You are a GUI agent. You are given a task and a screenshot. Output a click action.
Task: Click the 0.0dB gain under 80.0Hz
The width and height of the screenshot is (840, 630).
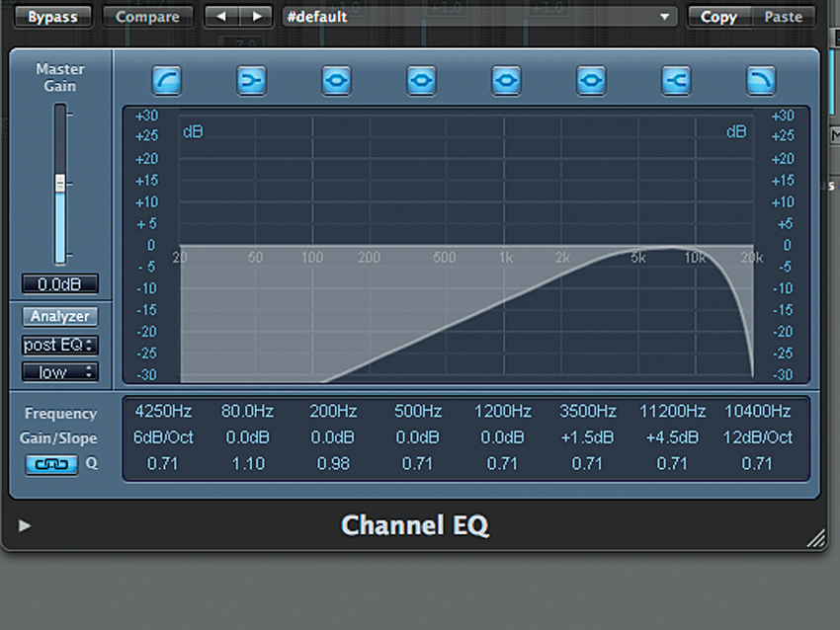point(247,437)
